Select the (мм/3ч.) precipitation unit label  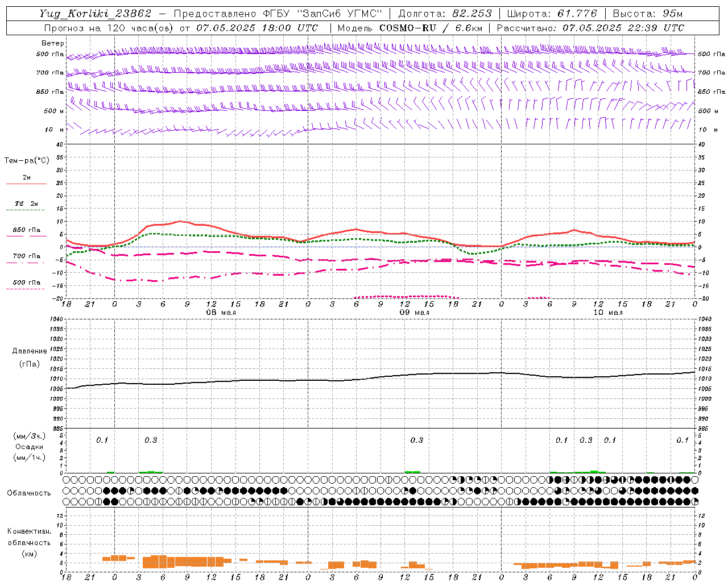30,436
